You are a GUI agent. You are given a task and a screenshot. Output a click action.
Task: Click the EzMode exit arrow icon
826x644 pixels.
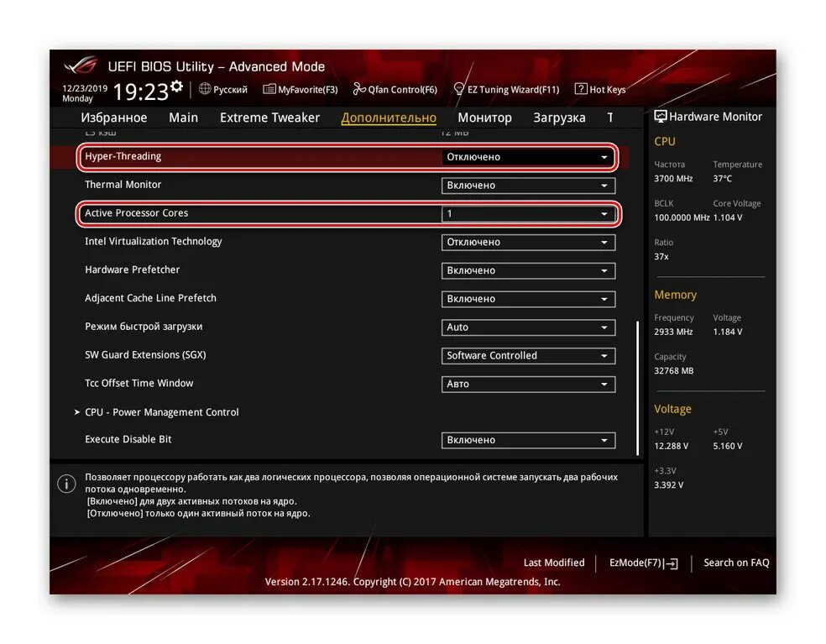671,563
